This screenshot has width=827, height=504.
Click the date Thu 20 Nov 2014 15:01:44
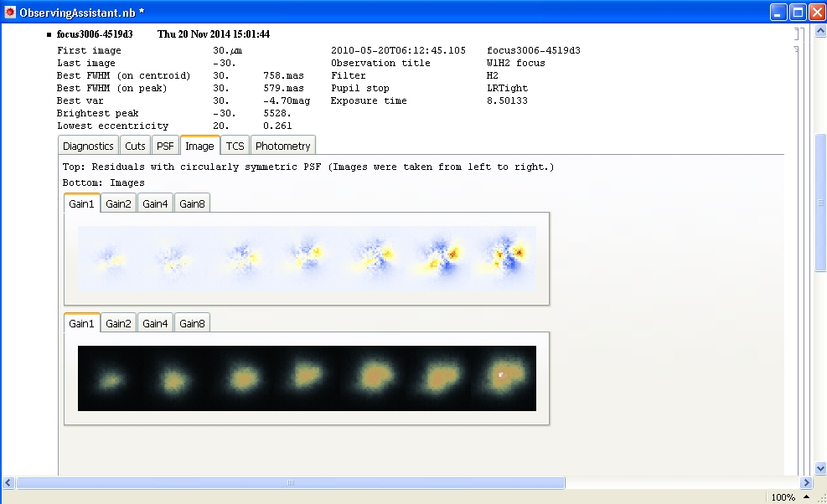[214, 34]
